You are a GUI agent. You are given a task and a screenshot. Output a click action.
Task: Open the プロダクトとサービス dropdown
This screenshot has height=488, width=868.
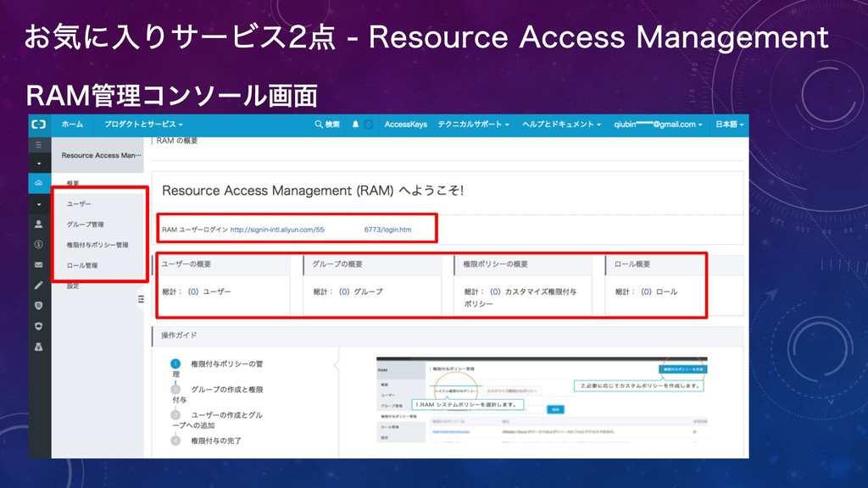143,125
